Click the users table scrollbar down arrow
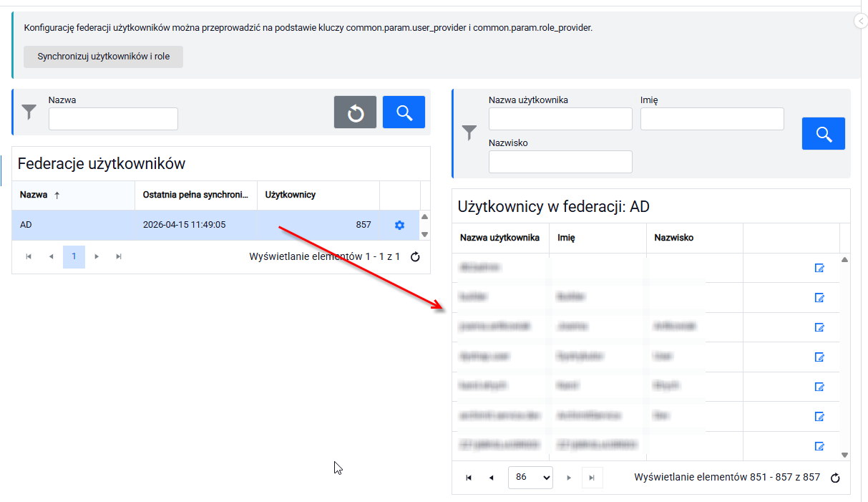The image size is (868, 502). [x=844, y=455]
